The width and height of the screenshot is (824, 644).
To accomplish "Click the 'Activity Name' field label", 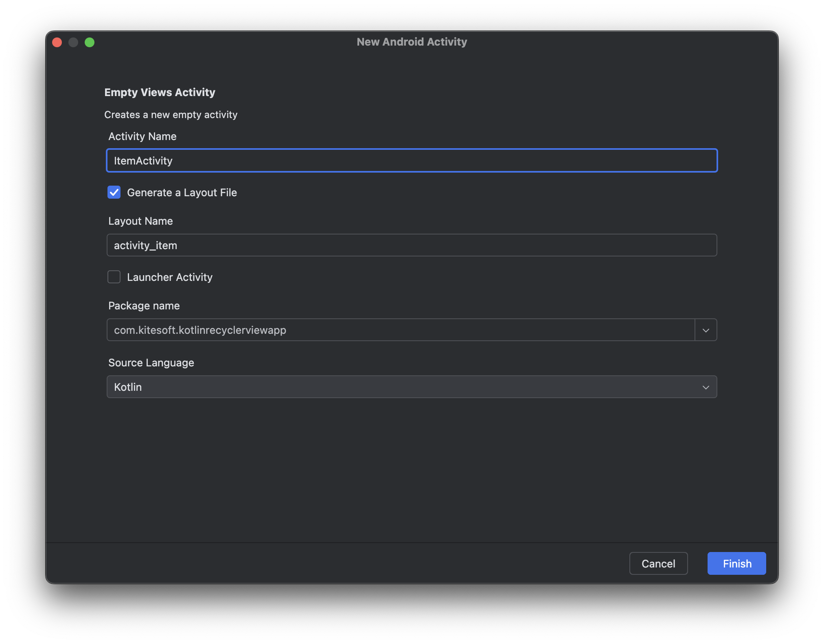I will tap(142, 136).
